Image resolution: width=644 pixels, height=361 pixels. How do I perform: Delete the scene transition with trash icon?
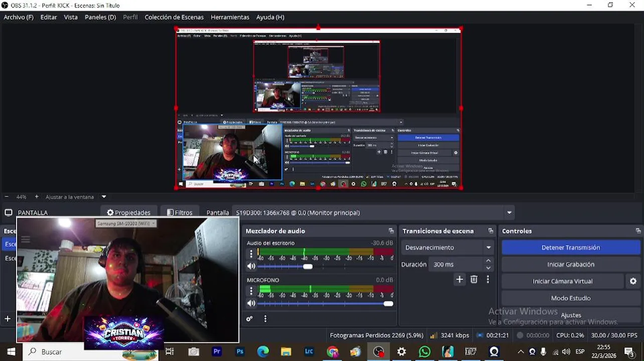point(474,279)
